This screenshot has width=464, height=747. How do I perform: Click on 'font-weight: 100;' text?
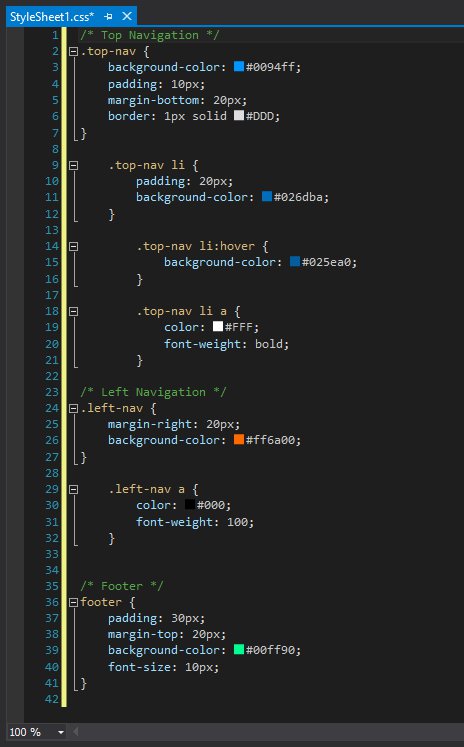tap(195, 522)
